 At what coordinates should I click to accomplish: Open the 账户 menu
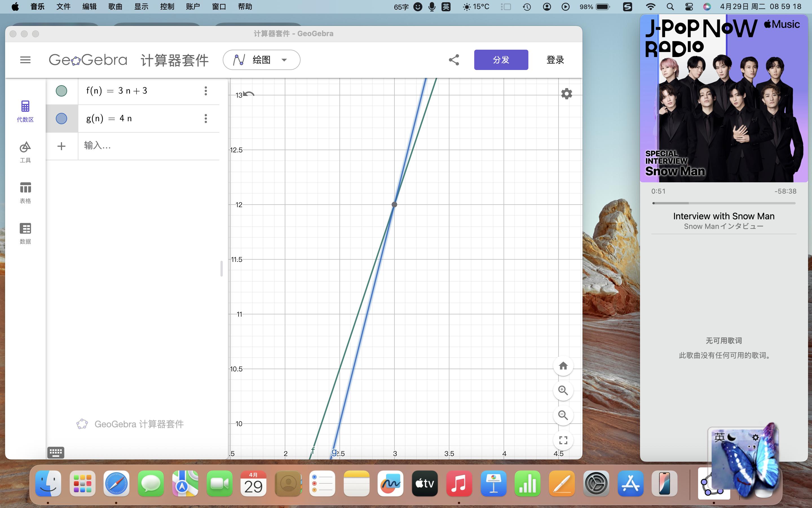click(x=193, y=7)
